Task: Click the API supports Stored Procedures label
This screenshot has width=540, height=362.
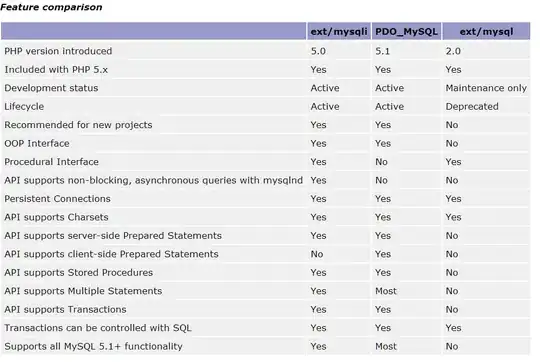Action: click(x=79, y=272)
